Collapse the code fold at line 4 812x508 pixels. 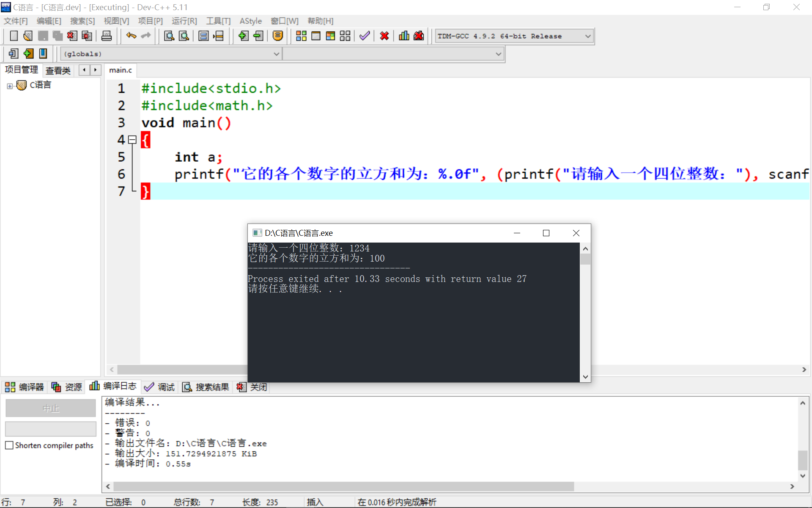tap(132, 139)
